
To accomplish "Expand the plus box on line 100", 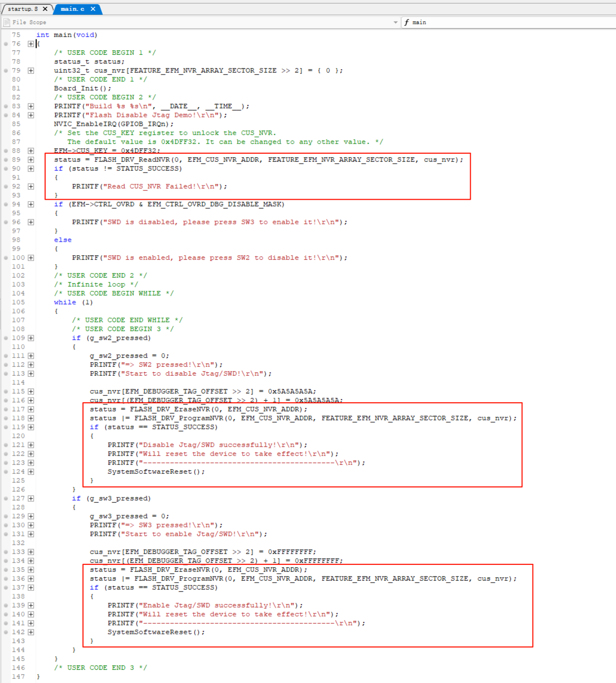I will point(31,258).
